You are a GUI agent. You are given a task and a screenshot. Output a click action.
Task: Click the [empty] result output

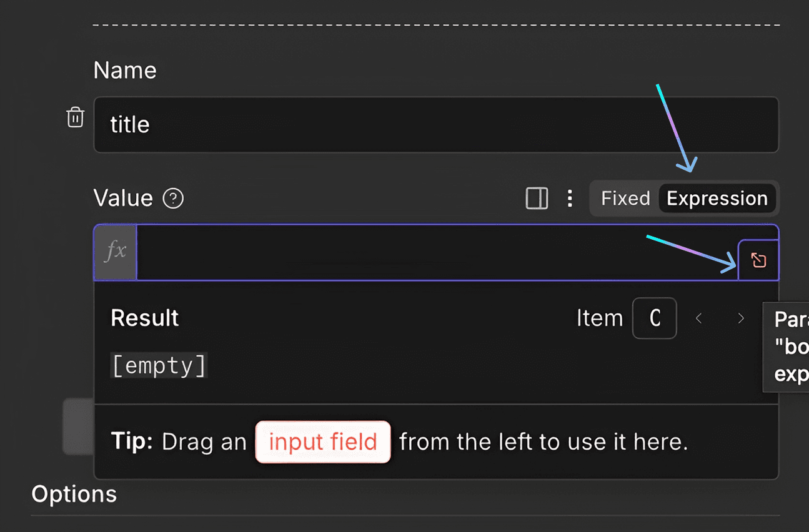click(159, 366)
